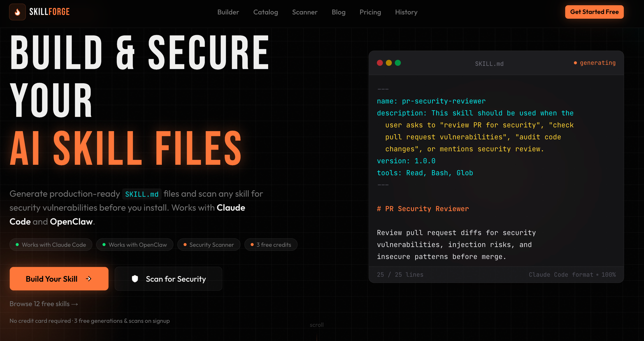Viewport: 644px width, 341px height.
Task: Open the Blog nav link
Action: pyautogui.click(x=338, y=12)
